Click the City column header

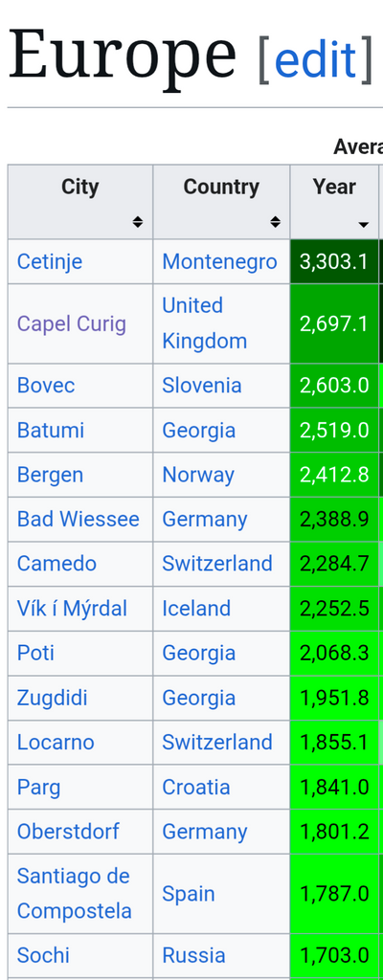[80, 202]
